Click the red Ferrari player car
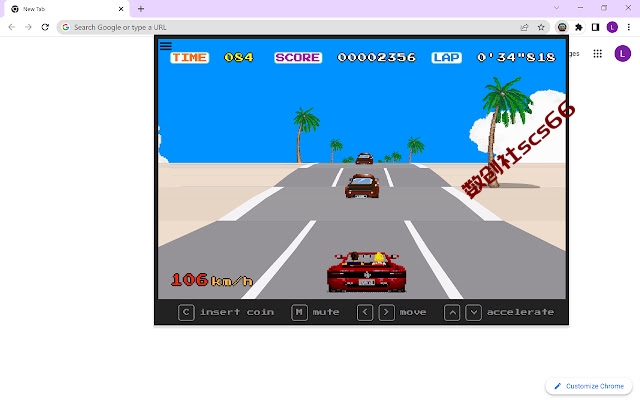 (x=367, y=272)
